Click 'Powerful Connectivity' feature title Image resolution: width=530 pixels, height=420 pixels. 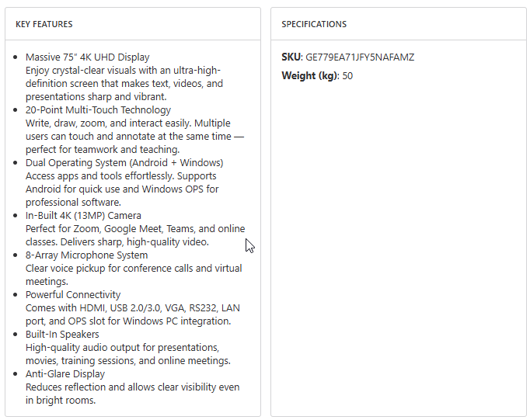point(73,295)
